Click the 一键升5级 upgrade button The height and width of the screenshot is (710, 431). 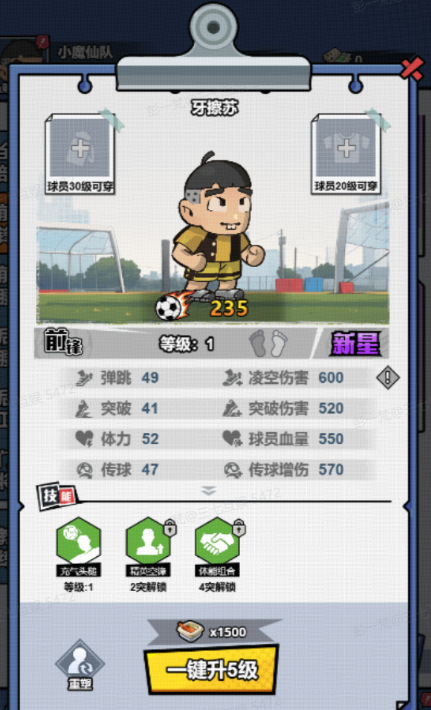211,670
